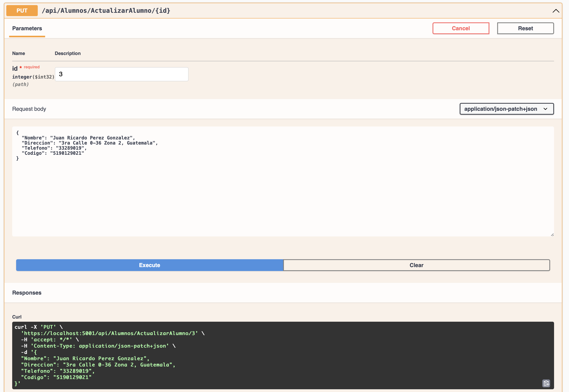Screen dimensions: 569x392
Task: Click the Request body label
Action: [29, 109]
